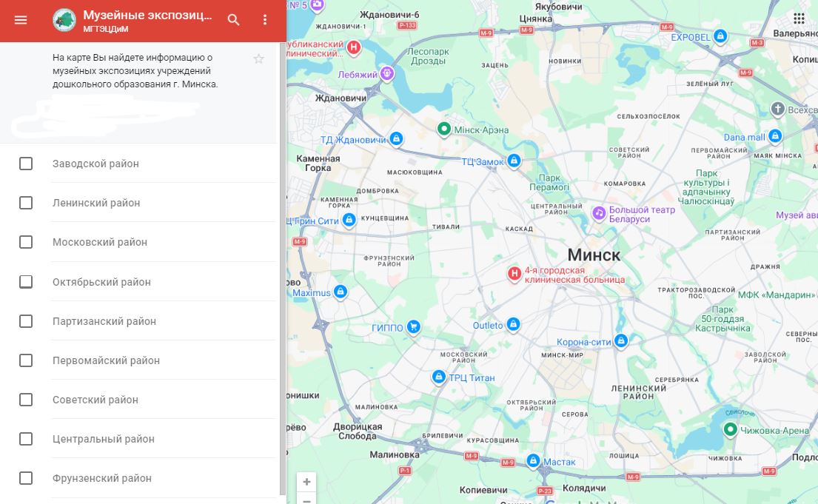Click the ГИППО shopping cart marker

[414, 327]
